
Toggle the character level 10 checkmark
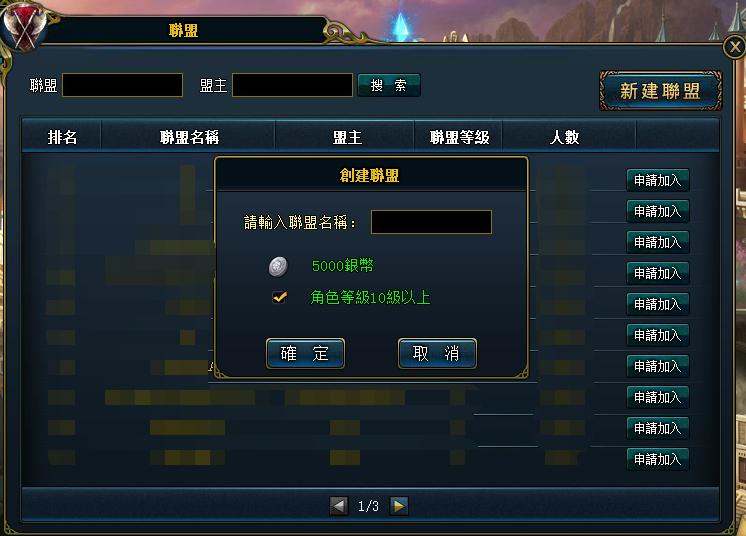coord(279,298)
